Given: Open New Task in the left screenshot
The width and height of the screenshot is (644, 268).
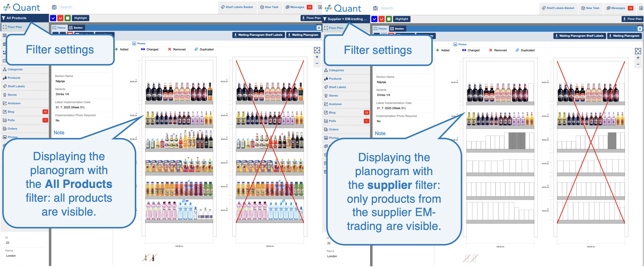Looking at the screenshot, I should pos(269,7).
